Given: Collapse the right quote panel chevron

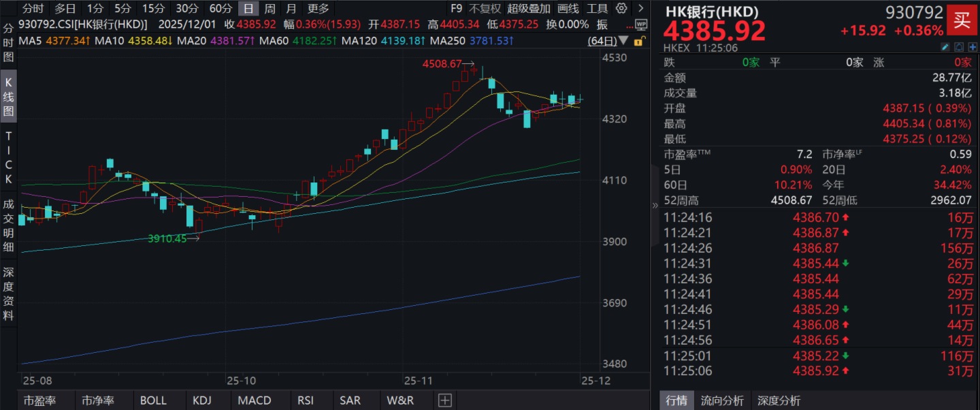Looking at the screenshot, I should [x=655, y=204].
